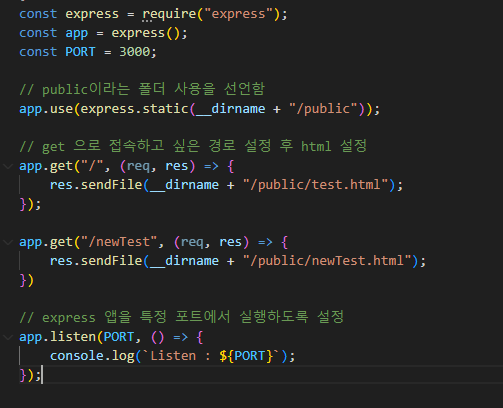503x408 pixels.
Task: Click sendFile in the newTest route
Action: pos(111,261)
